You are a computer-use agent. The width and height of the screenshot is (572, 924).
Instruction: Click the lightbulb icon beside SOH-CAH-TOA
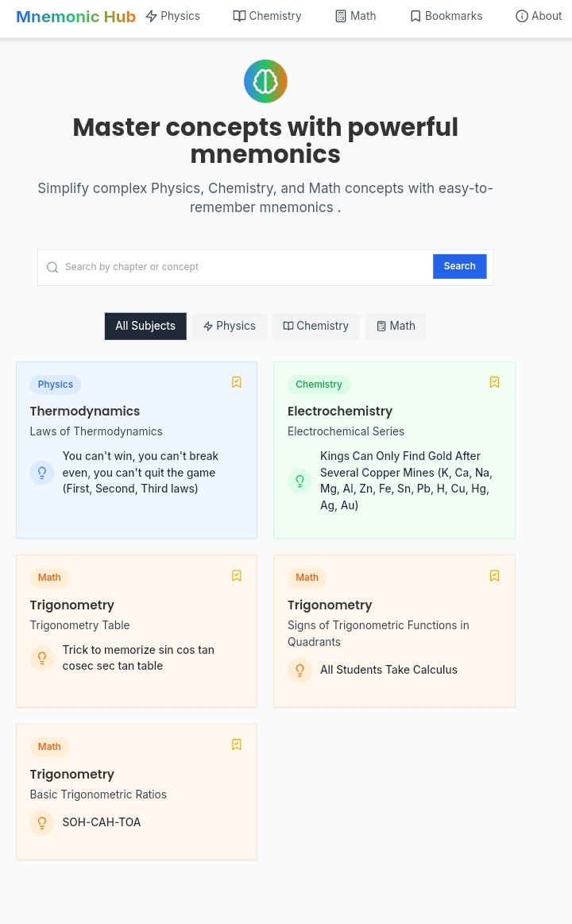(42, 823)
